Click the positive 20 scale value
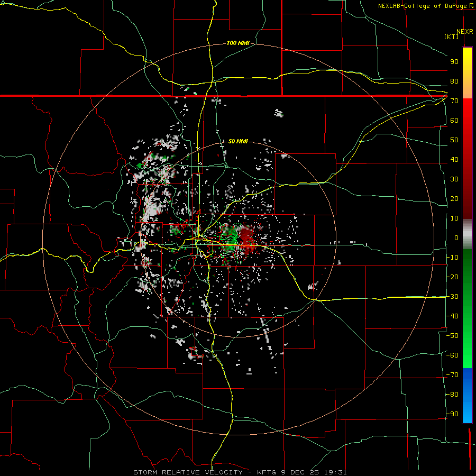 (x=454, y=198)
